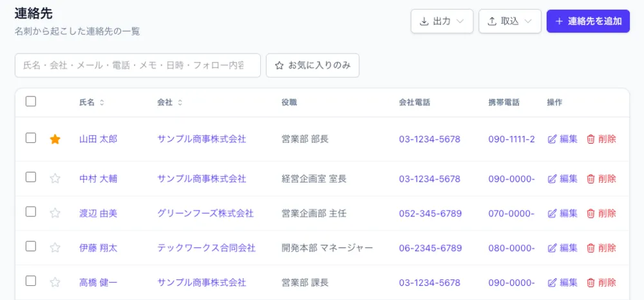The width and height of the screenshot is (644, 300).
Task: Click the 操作 column header
Action: pyautogui.click(x=554, y=103)
